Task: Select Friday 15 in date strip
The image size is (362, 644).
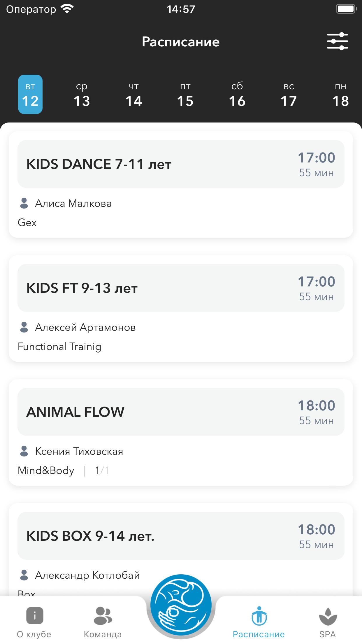Action: point(185,94)
